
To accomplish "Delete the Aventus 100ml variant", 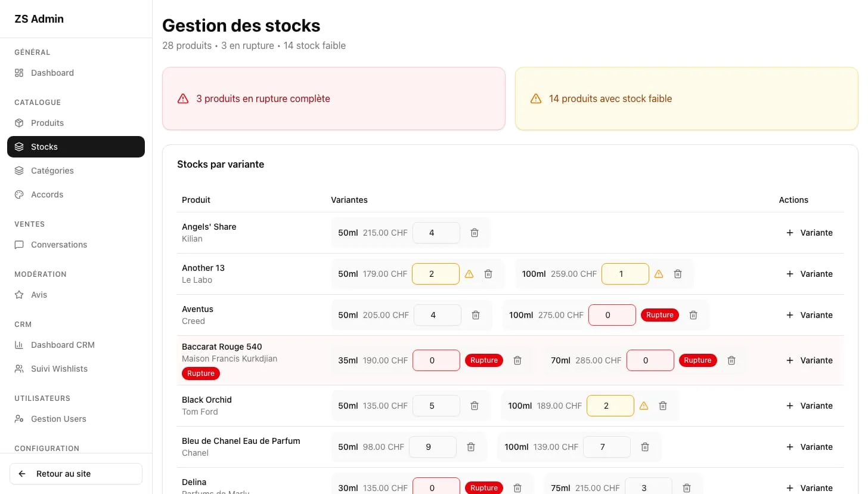I will [x=693, y=315].
